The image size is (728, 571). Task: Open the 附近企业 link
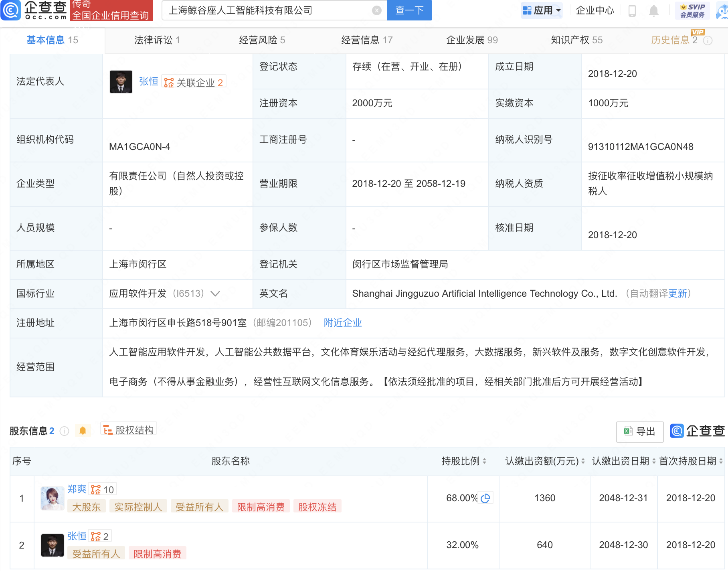tap(343, 323)
